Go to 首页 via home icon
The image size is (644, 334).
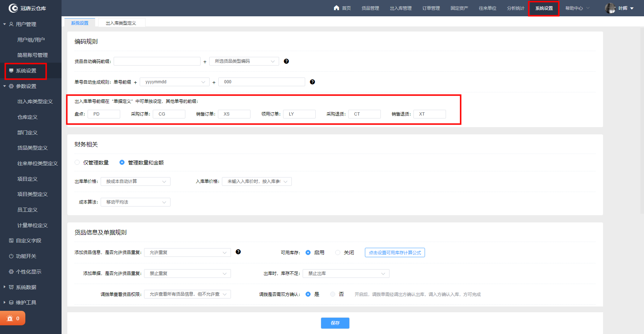tap(337, 8)
